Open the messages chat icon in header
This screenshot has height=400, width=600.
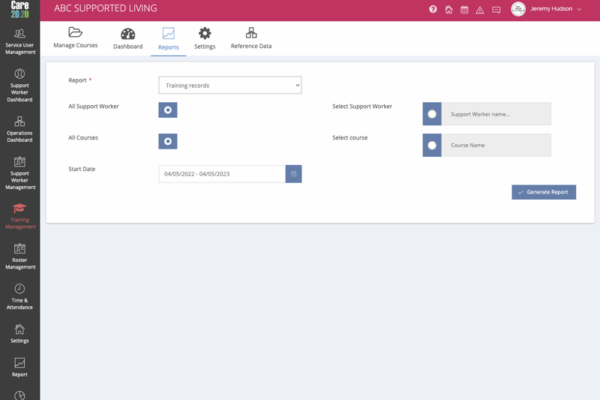pyautogui.click(x=496, y=9)
